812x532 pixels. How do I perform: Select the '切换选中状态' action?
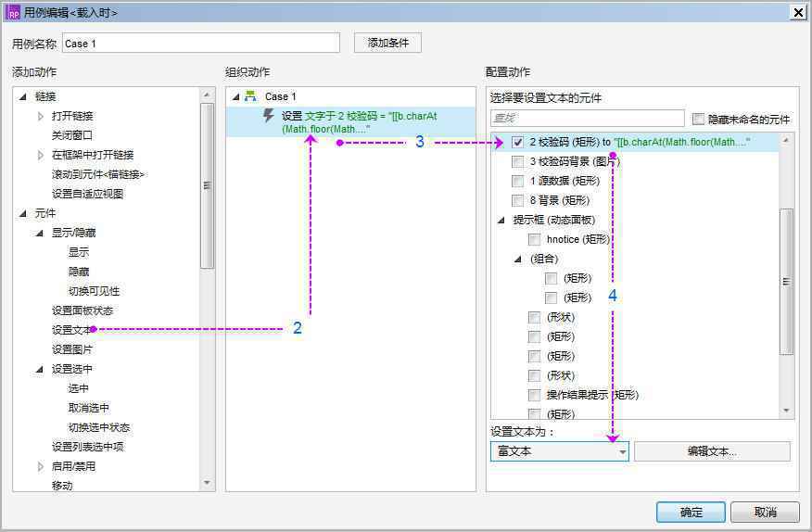click(99, 427)
